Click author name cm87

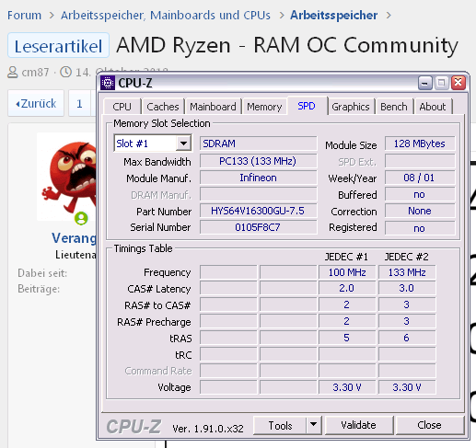tap(35, 72)
